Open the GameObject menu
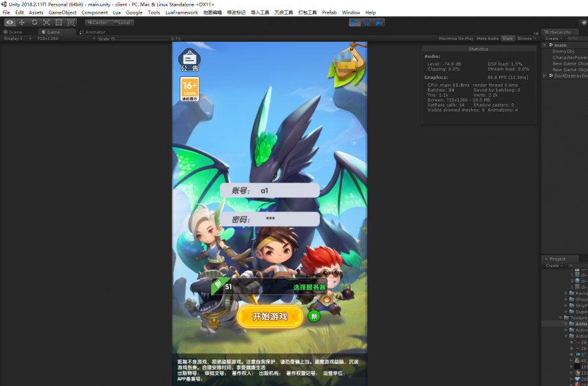This screenshot has height=386, width=588. point(62,12)
